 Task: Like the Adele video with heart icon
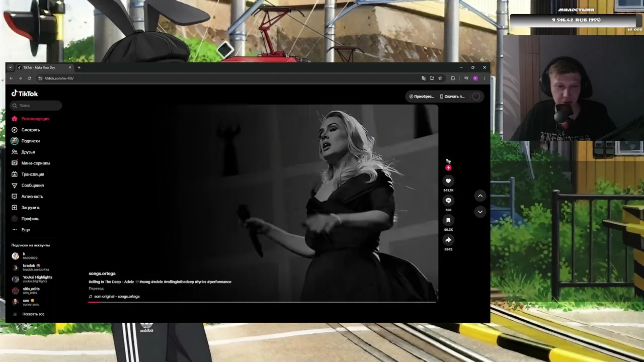tap(448, 181)
